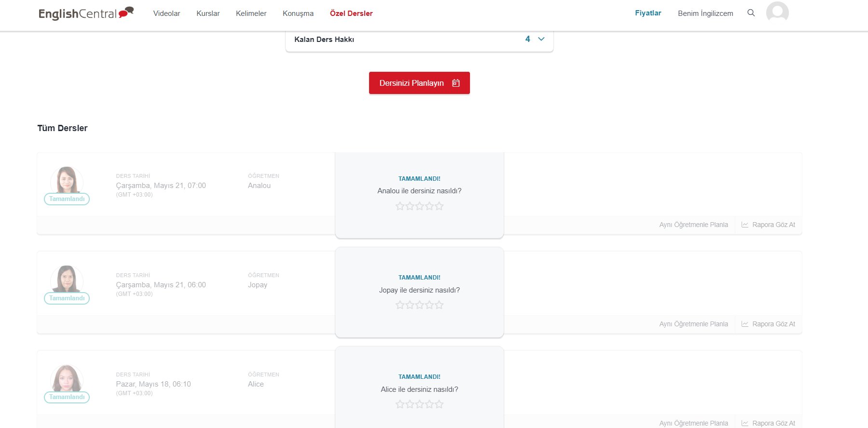Viewport: 868px width, 428px height.
Task: Click the EnglishCentral logo
Action: [86, 13]
